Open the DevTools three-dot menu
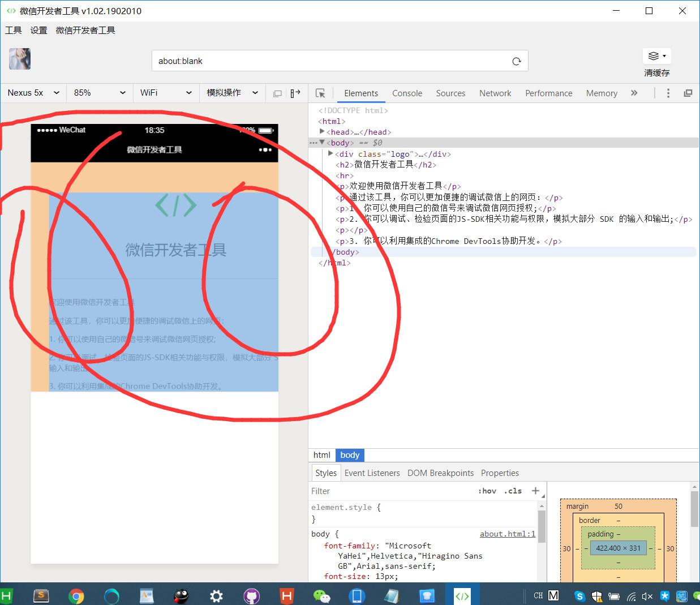This screenshot has width=700, height=605. 668,93
